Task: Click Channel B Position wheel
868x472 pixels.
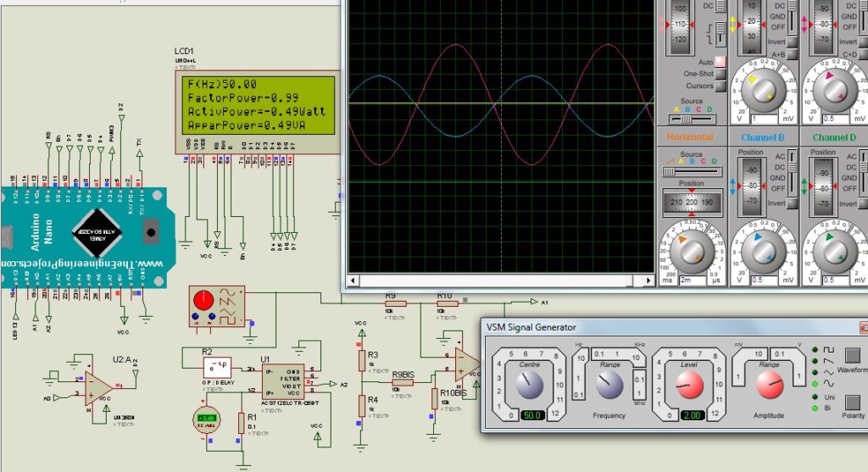Action: [x=752, y=186]
